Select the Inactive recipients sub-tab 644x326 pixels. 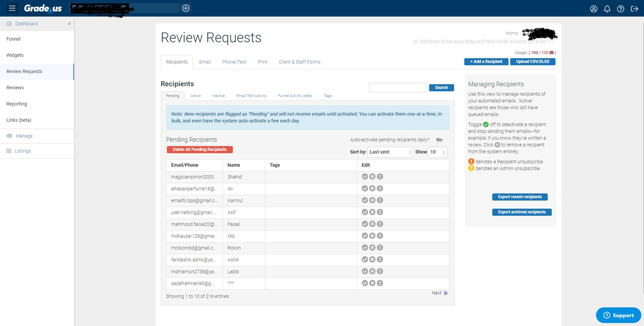(218, 96)
